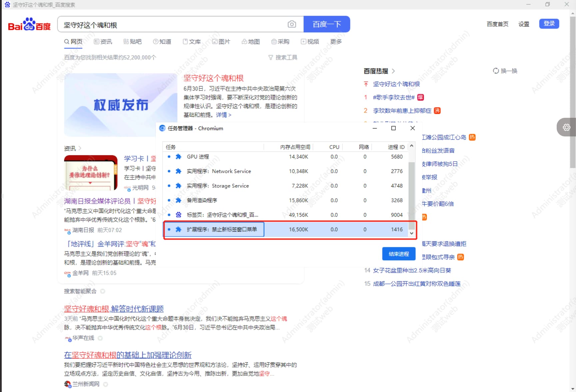Open the 地图 tab
Screen dimensions: 576x392
click(251, 42)
